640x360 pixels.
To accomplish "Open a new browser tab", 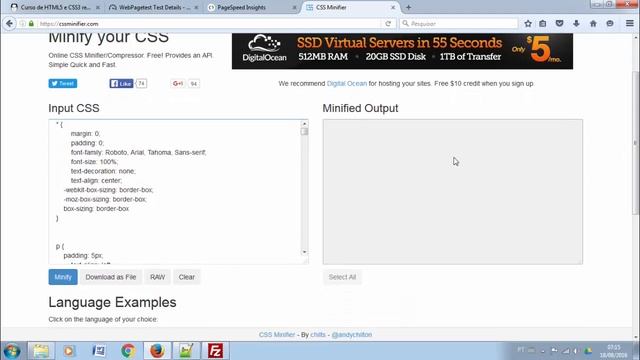I will [x=408, y=7].
